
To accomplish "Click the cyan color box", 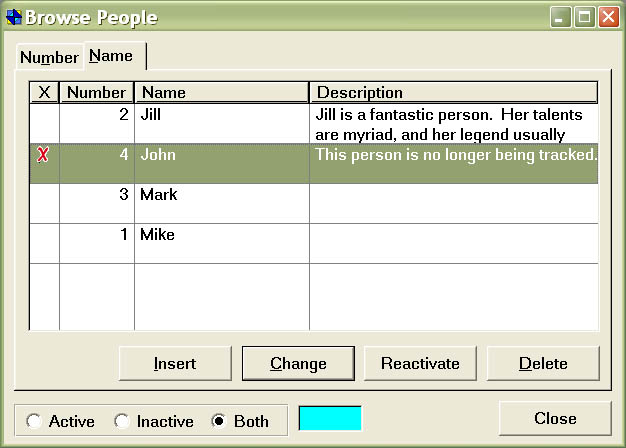I will pos(330,419).
